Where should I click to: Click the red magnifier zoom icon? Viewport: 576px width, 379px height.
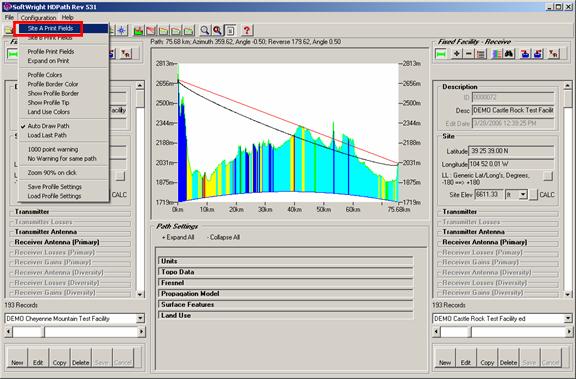click(217, 30)
